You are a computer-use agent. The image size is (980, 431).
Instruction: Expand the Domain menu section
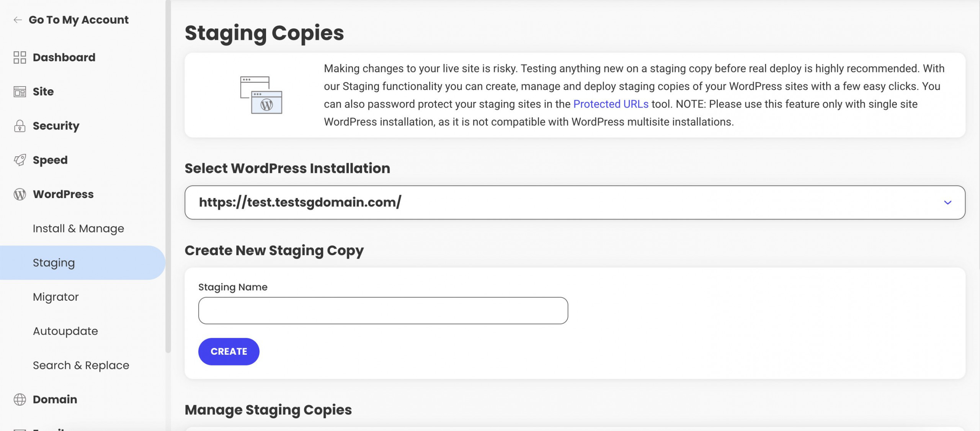point(55,400)
